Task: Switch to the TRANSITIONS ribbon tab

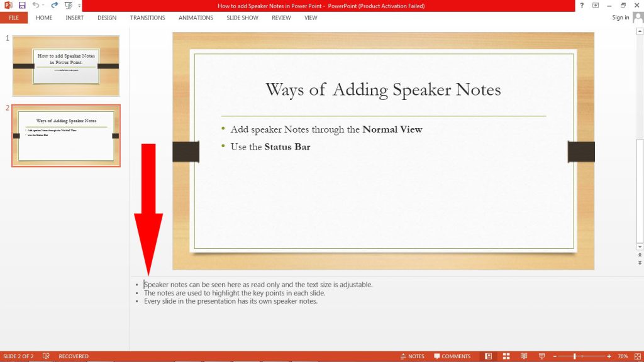Action: pos(147,18)
